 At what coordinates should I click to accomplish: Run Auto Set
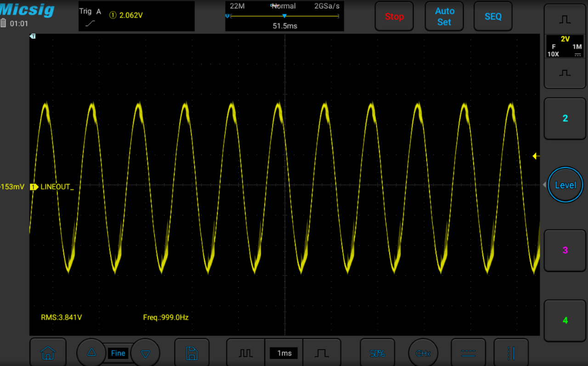tap(444, 17)
